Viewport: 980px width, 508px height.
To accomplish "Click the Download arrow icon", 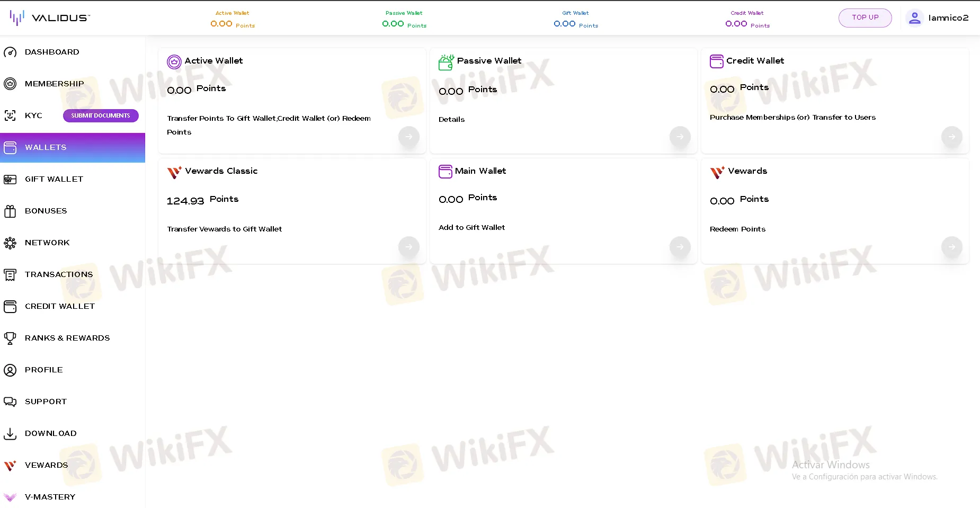I will [10, 433].
